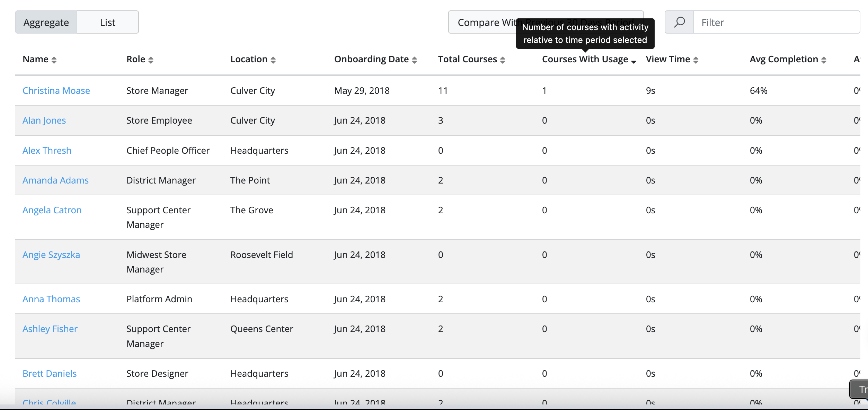Open Christina Moase's profile
Screen dimensions: 868x410
click(x=56, y=90)
